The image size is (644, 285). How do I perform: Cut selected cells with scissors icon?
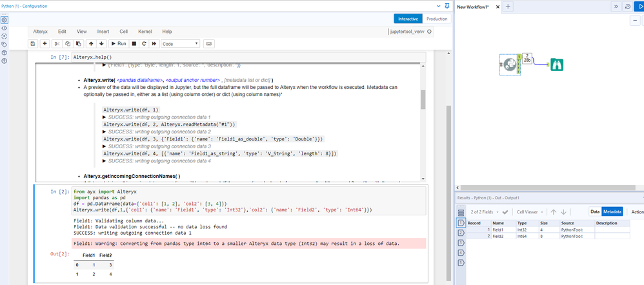[x=57, y=43]
